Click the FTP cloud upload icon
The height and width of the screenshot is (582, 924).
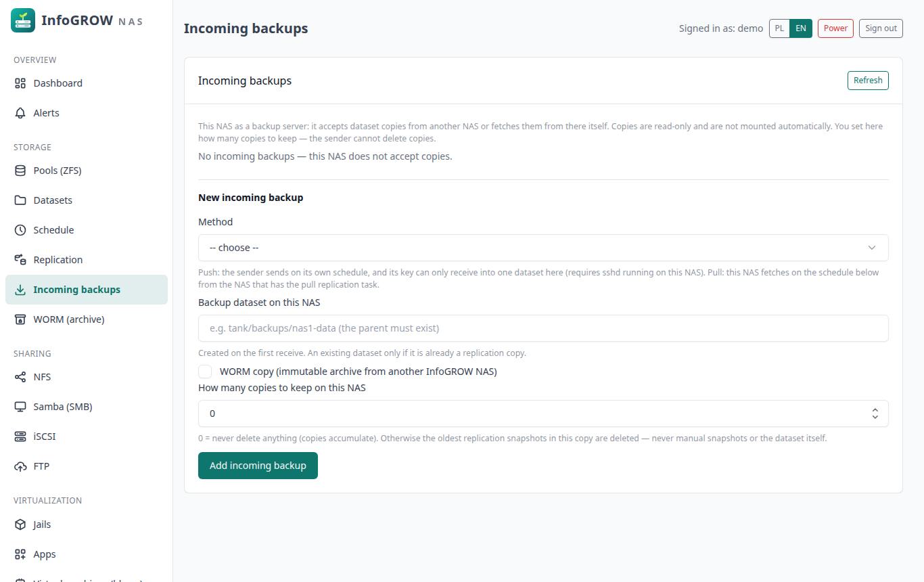click(20, 466)
